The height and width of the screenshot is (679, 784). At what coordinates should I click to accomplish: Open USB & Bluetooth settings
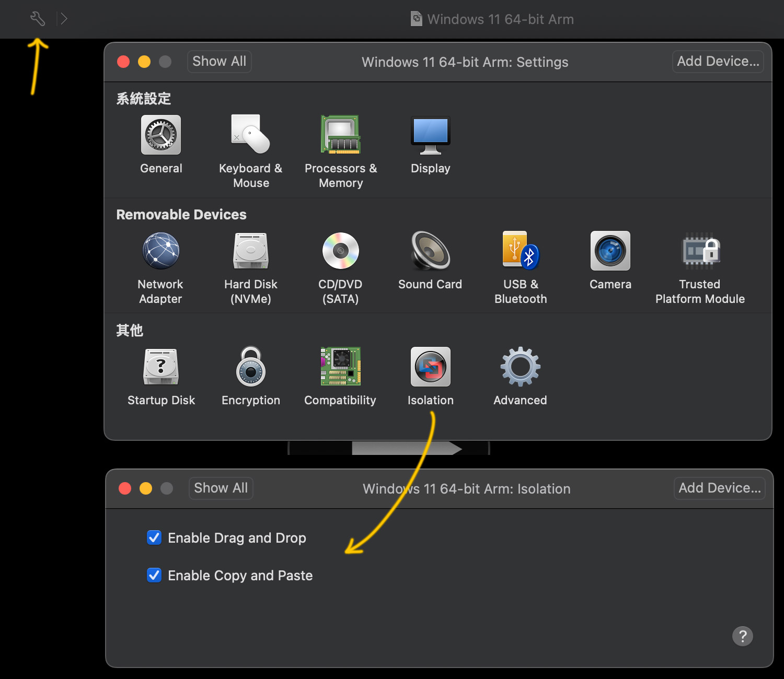521,268
